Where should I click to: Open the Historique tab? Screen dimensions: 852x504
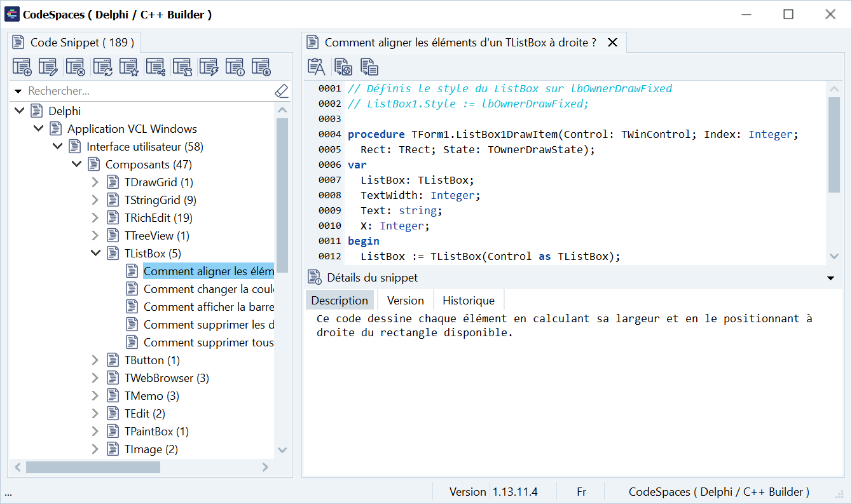pos(468,301)
